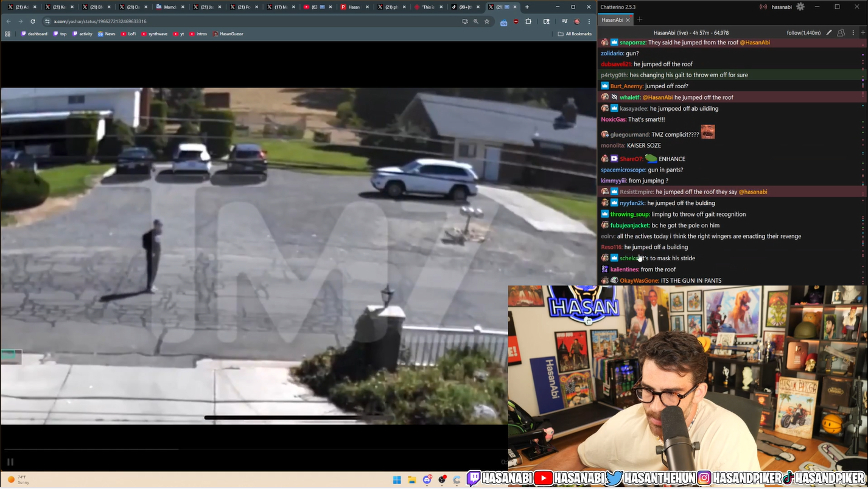Open the activity bookmark
868x489 pixels.
[83, 34]
